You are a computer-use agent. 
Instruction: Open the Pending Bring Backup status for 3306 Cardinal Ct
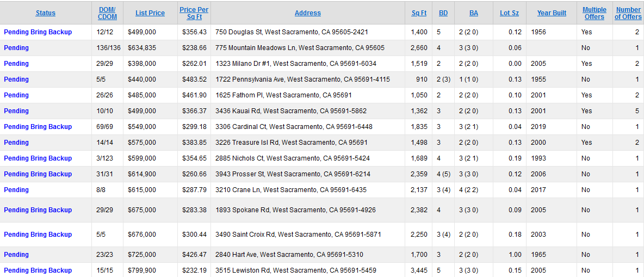[x=38, y=127]
